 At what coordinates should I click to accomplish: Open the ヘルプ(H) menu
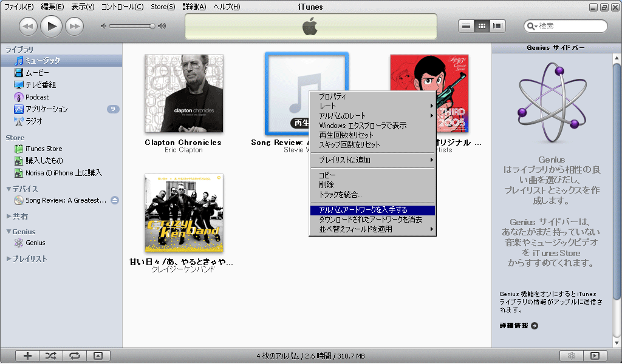tap(227, 7)
